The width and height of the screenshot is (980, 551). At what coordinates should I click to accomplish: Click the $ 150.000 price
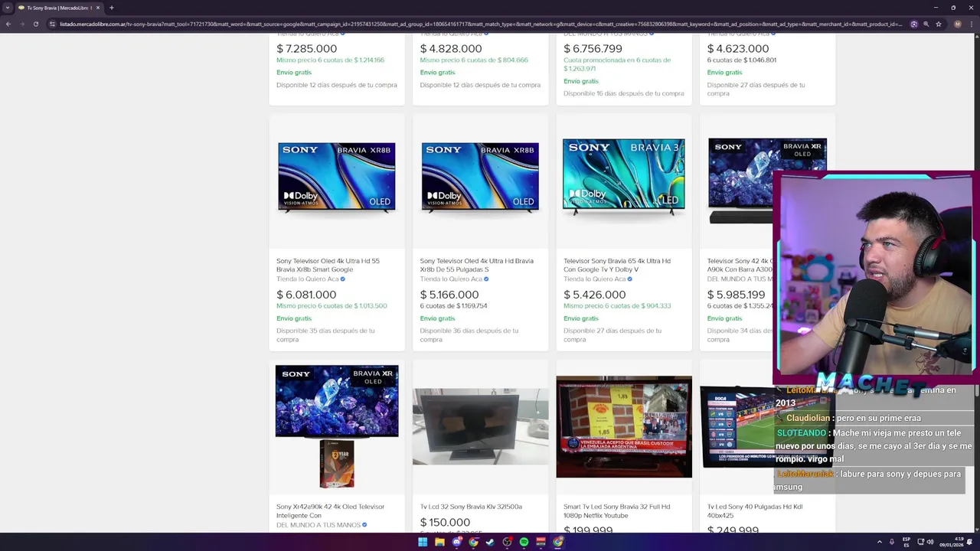point(445,523)
